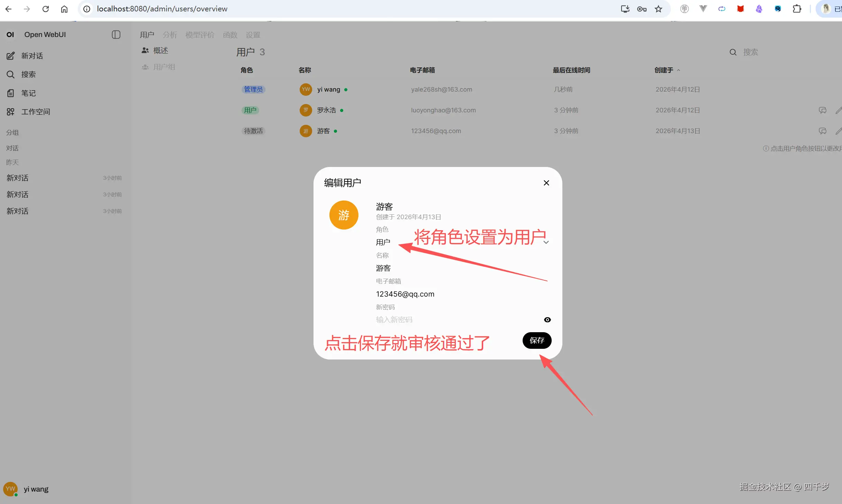Viewport: 842px width, 504px height.
Task: Expand the 分组 section in sidebar
Action: tap(12, 132)
